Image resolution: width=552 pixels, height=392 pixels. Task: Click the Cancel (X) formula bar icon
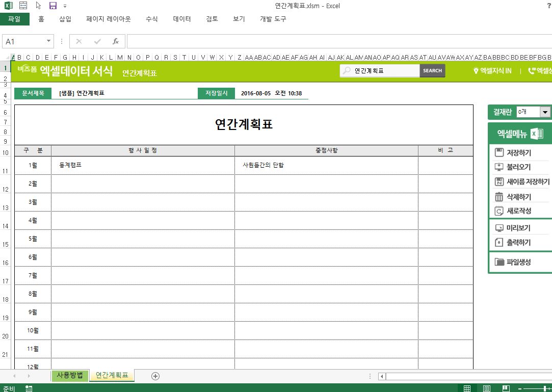pos(79,42)
